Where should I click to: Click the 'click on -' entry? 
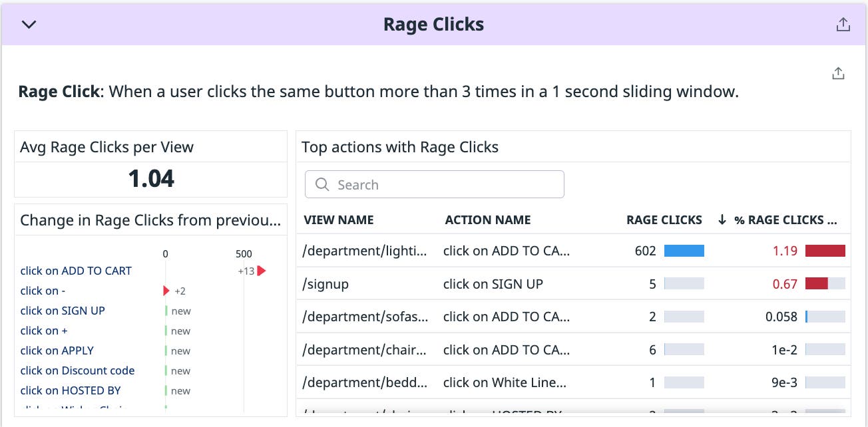pos(42,291)
